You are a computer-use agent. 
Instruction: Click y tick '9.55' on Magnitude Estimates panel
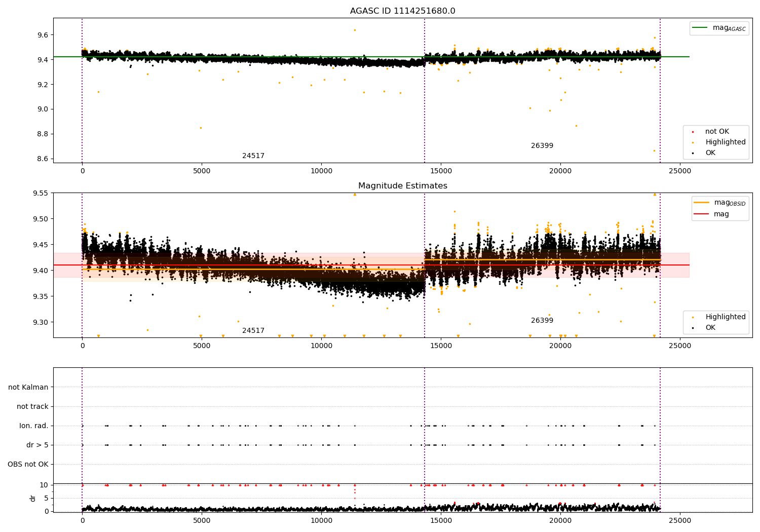point(41,194)
